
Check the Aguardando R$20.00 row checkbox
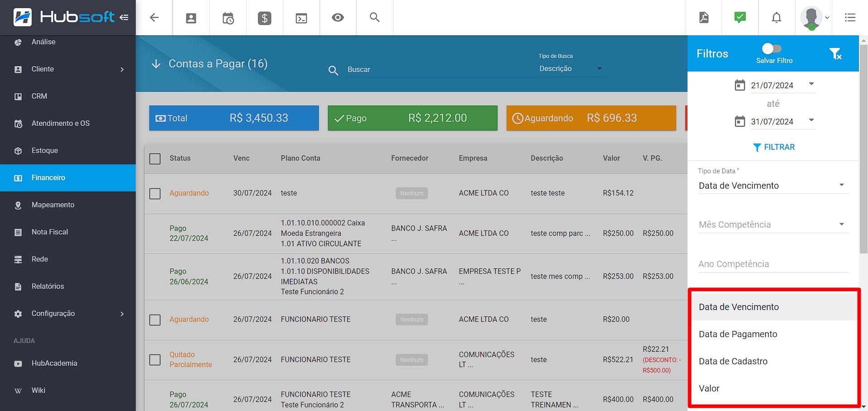(x=155, y=320)
